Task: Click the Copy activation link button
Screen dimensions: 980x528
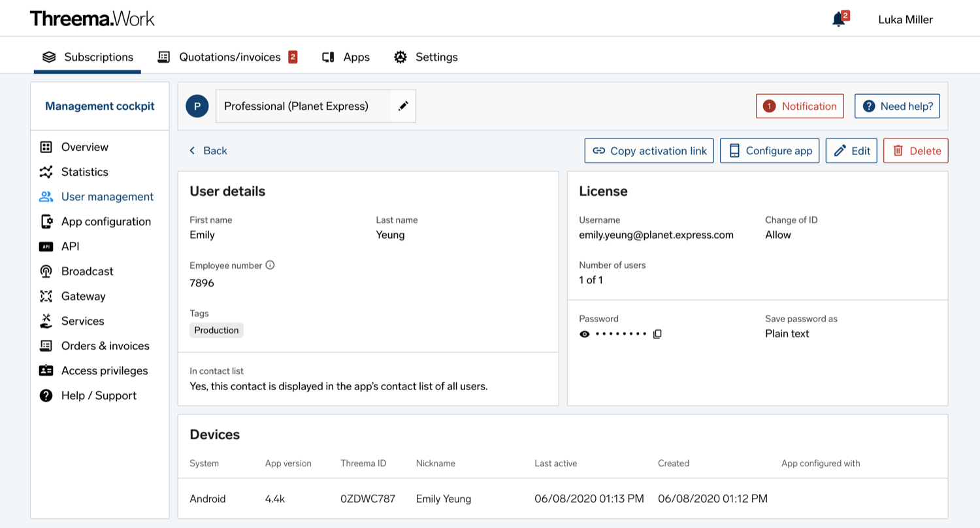Action: point(649,150)
